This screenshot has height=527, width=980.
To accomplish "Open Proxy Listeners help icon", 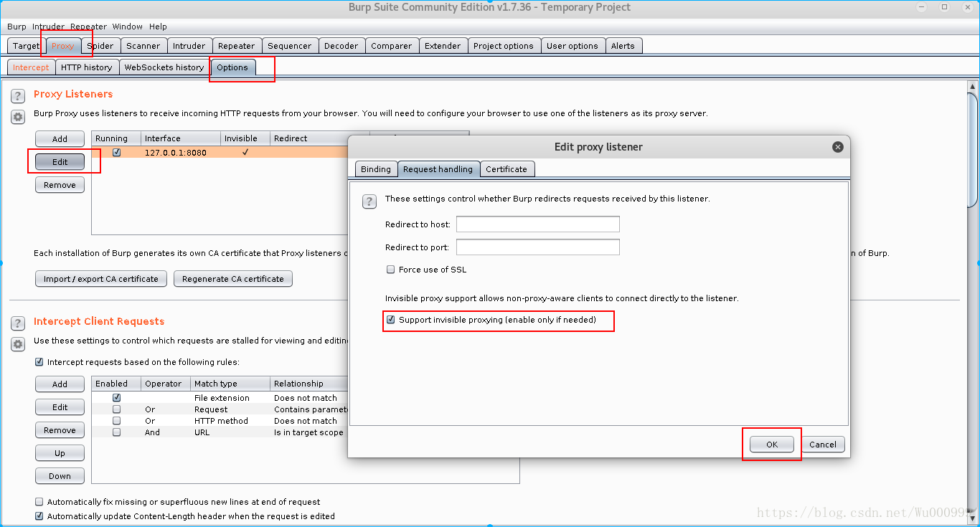I will (18, 95).
